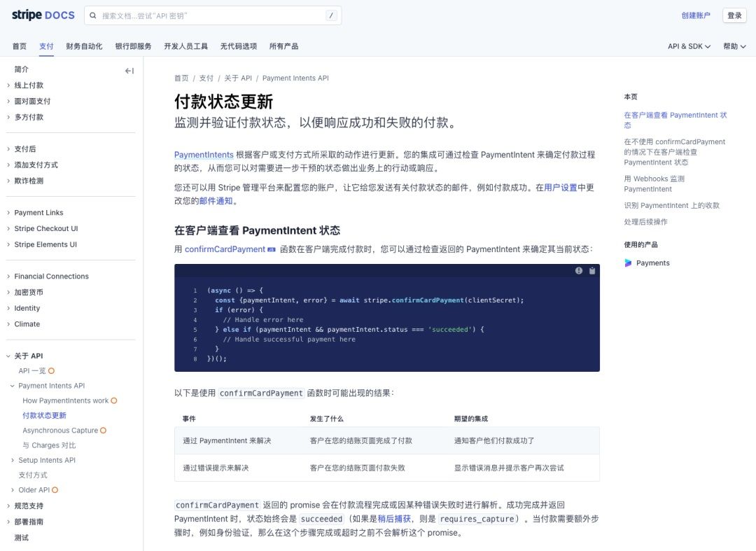
Task: Click the JS badge after confirmCardPayment
Action: tap(272, 249)
